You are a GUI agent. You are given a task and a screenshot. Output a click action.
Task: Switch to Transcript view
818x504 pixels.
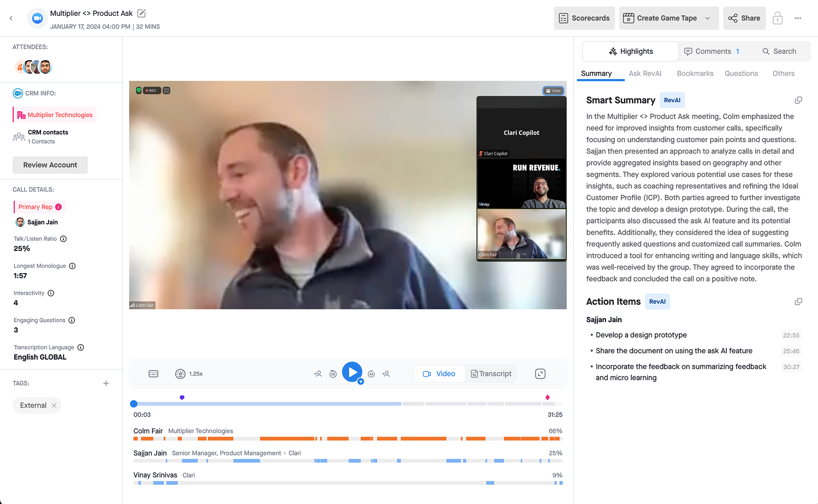click(491, 374)
